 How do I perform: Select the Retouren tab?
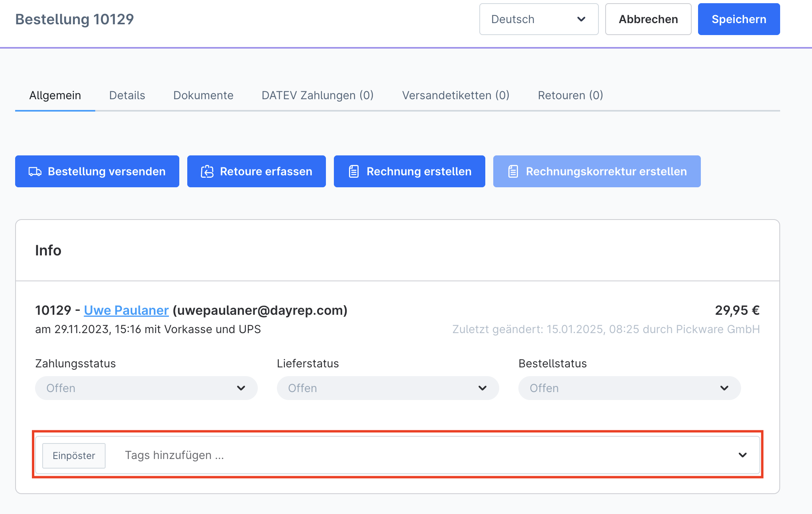[570, 96]
